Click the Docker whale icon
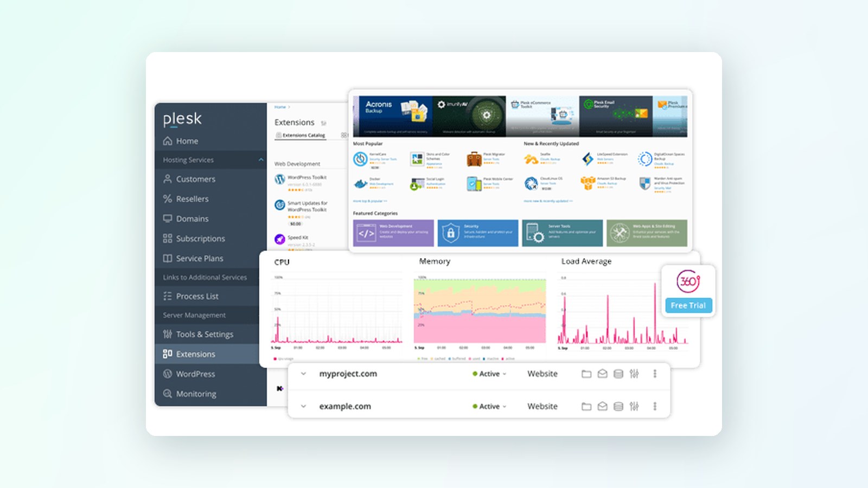The width and height of the screenshot is (868, 488). click(360, 184)
